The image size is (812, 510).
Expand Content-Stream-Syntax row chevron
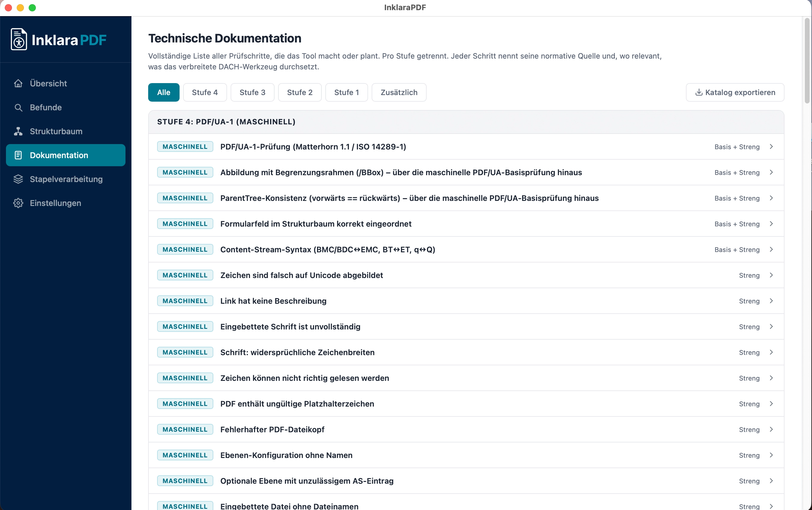point(771,250)
